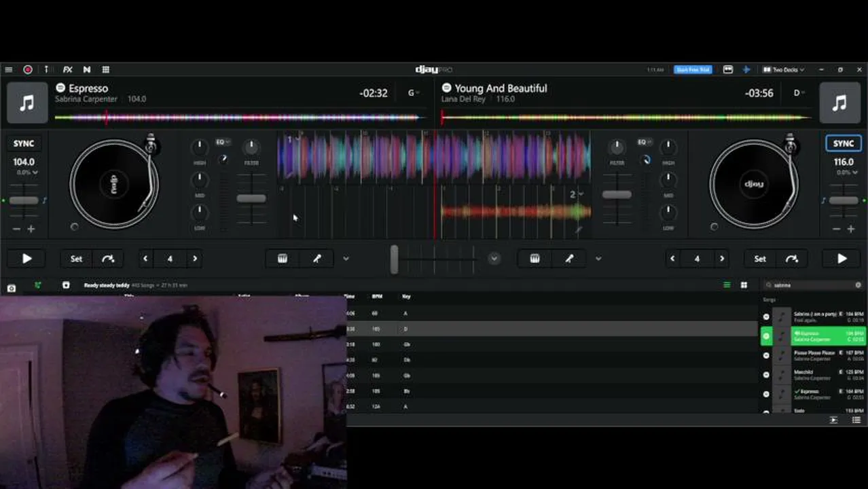Open right deck microphone icon
Image resolution: width=868 pixels, height=489 pixels.
click(569, 259)
